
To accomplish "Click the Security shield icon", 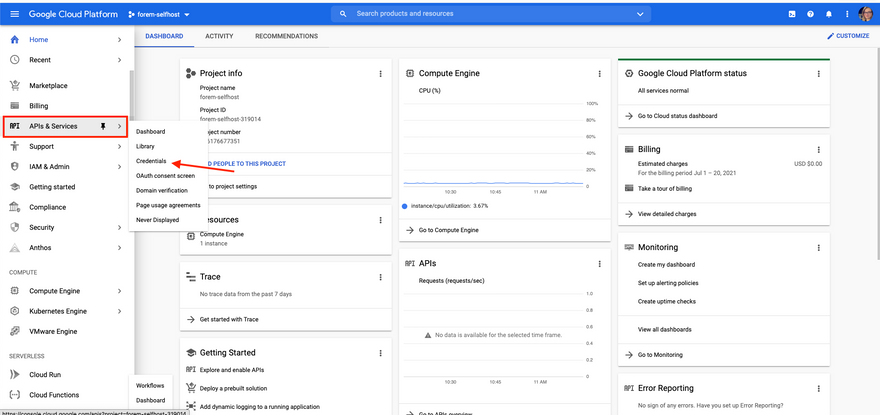I will [x=15, y=227].
